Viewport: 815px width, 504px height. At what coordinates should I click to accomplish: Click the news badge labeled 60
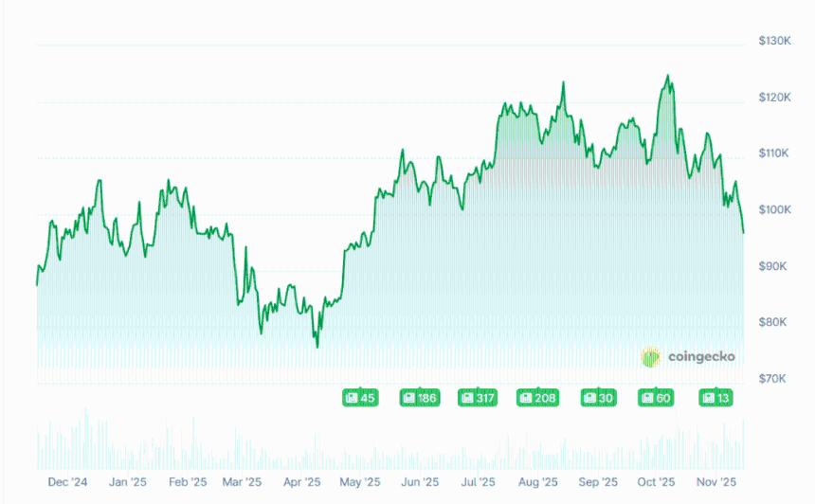click(656, 398)
